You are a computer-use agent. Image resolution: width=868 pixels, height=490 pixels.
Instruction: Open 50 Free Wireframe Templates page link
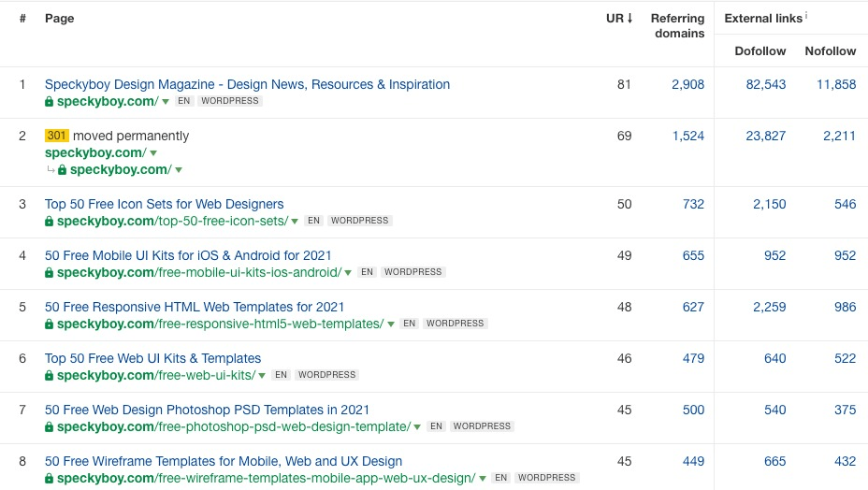point(224,461)
